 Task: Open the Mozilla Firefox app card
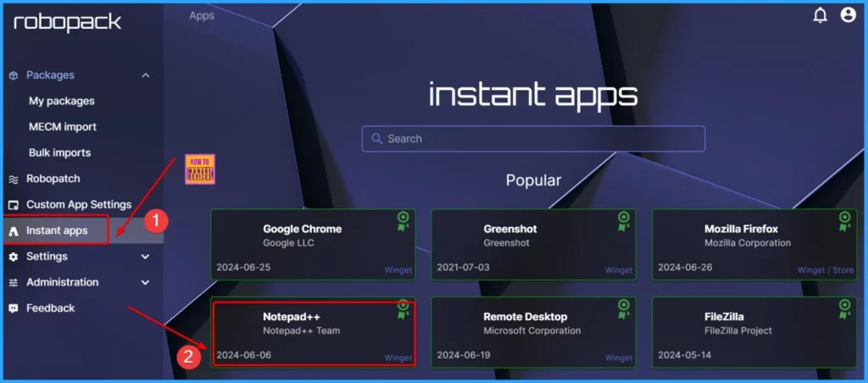point(754,244)
